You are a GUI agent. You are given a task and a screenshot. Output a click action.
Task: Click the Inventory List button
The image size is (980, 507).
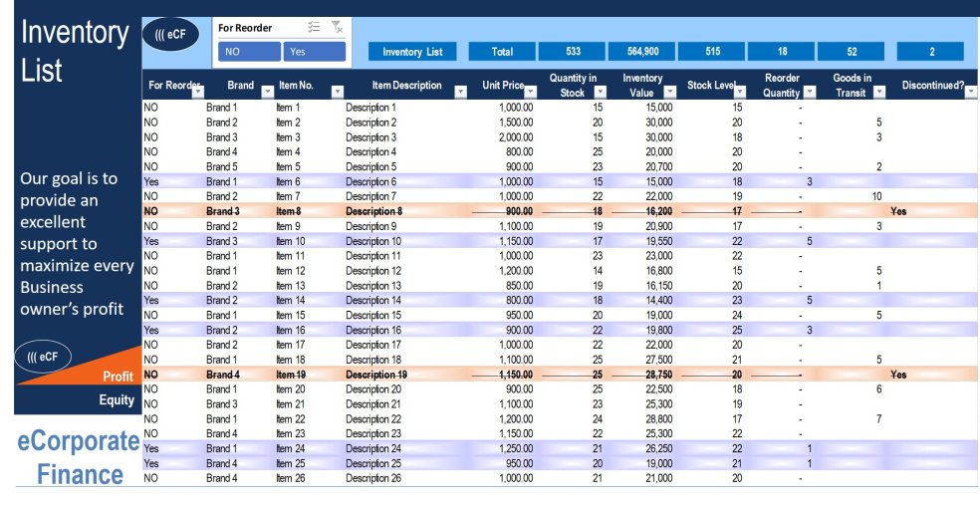(x=412, y=52)
